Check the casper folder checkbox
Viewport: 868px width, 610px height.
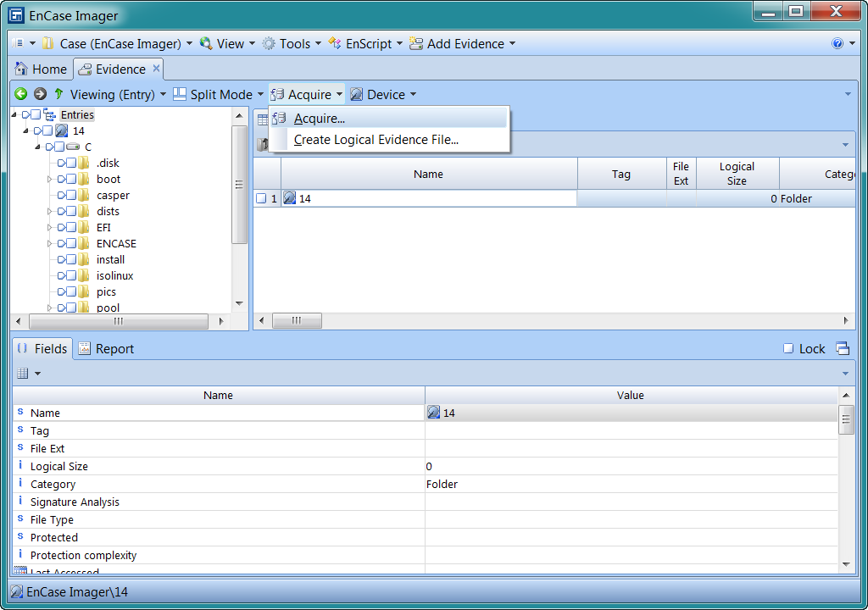(71, 195)
